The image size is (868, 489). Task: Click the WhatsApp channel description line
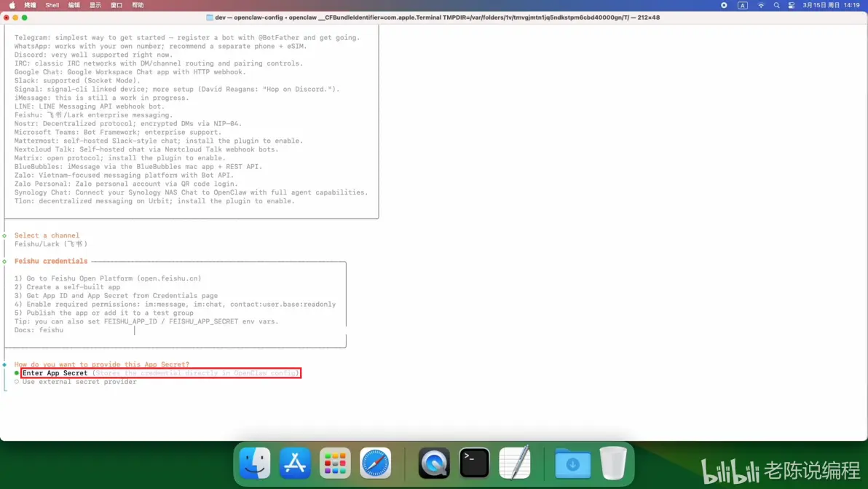[160, 47]
